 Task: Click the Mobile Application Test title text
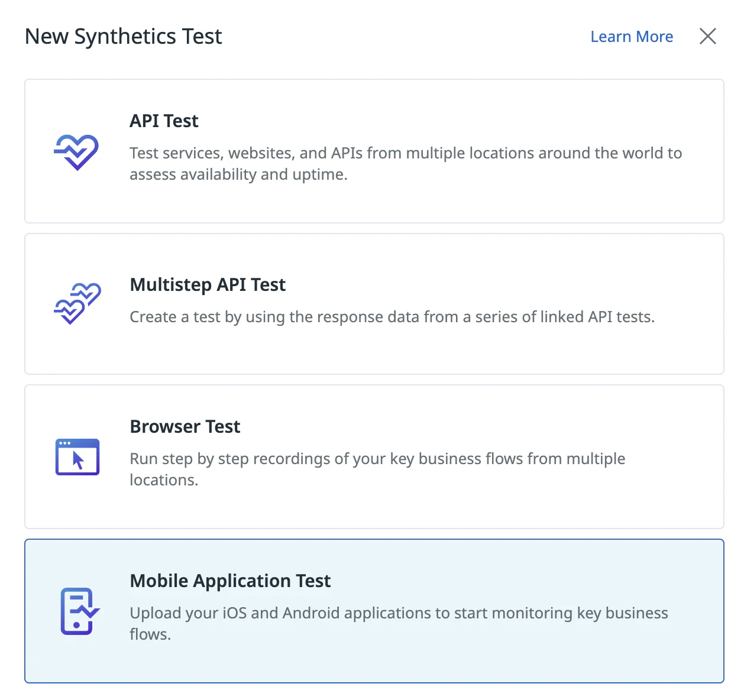pyautogui.click(x=230, y=581)
